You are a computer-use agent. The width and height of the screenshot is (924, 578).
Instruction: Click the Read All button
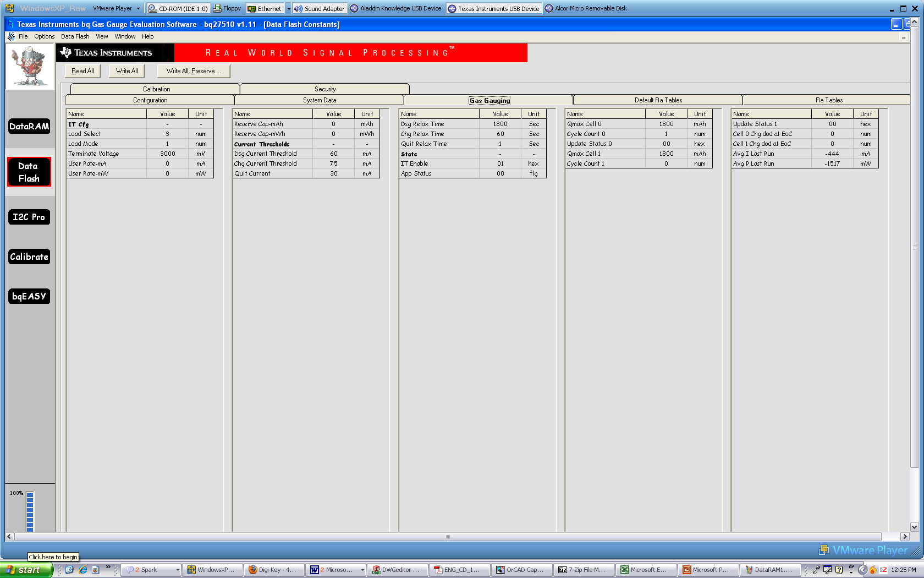pos(82,71)
